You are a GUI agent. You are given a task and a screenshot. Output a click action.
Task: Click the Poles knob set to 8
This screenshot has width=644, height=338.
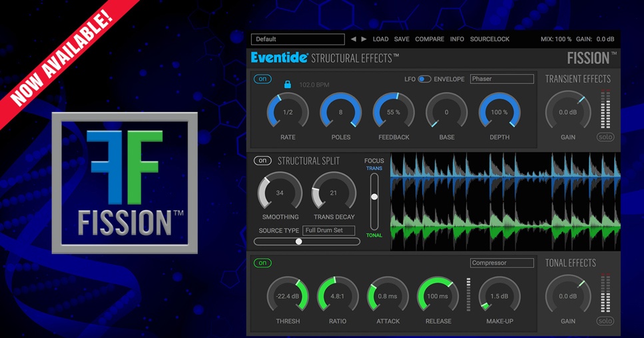(x=340, y=112)
